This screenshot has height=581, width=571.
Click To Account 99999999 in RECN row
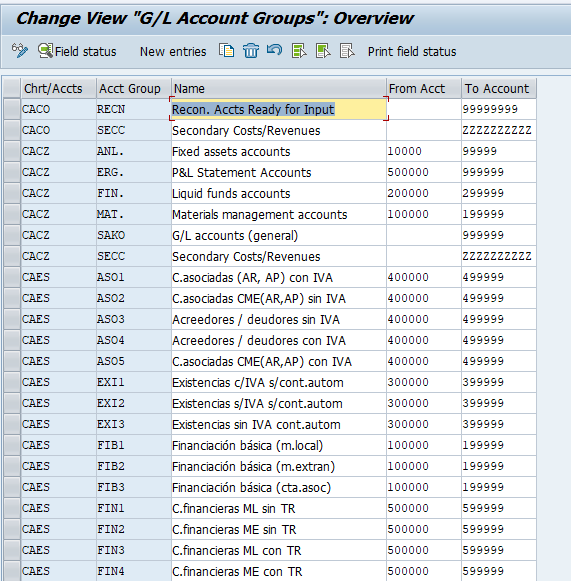pos(499,109)
